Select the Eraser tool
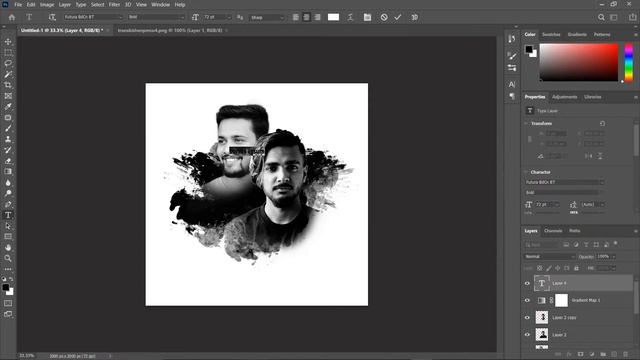The height and width of the screenshot is (360, 640). [x=8, y=161]
